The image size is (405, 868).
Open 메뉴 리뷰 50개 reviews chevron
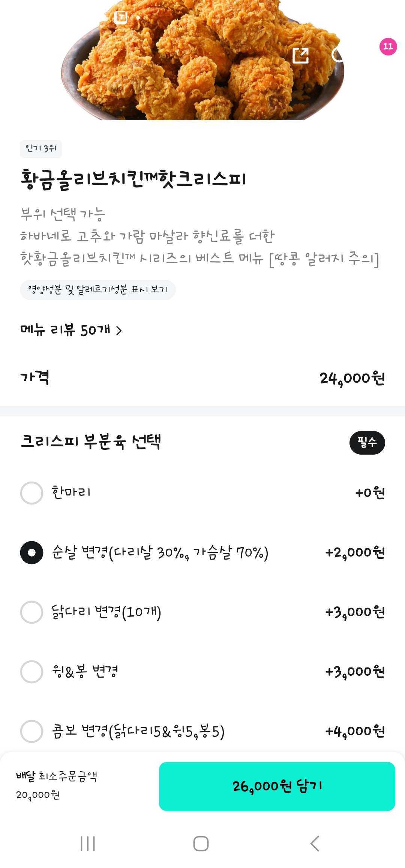click(x=118, y=331)
